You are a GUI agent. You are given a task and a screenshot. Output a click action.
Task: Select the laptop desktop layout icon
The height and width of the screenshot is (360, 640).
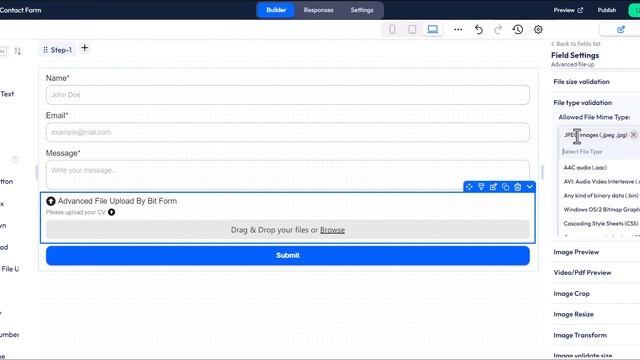click(433, 29)
